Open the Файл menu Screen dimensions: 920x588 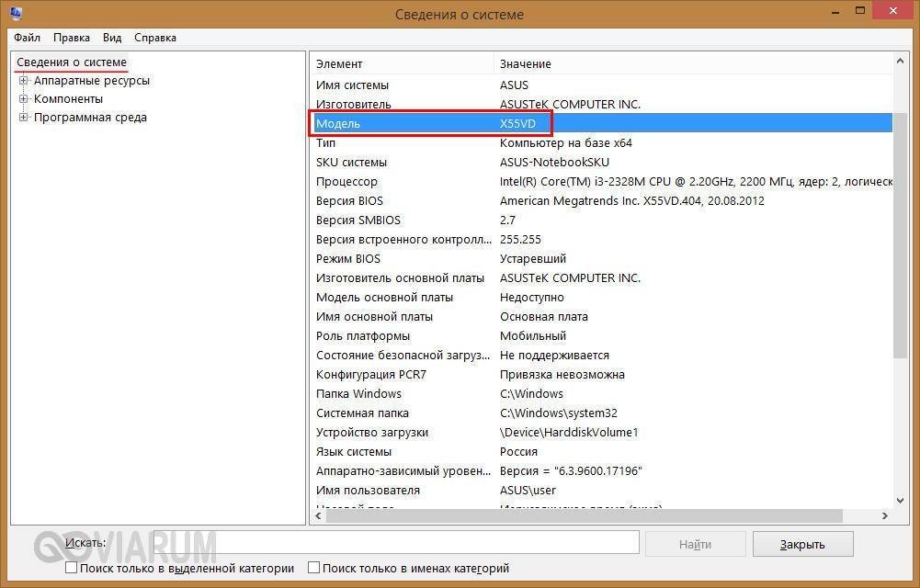pyautogui.click(x=27, y=38)
